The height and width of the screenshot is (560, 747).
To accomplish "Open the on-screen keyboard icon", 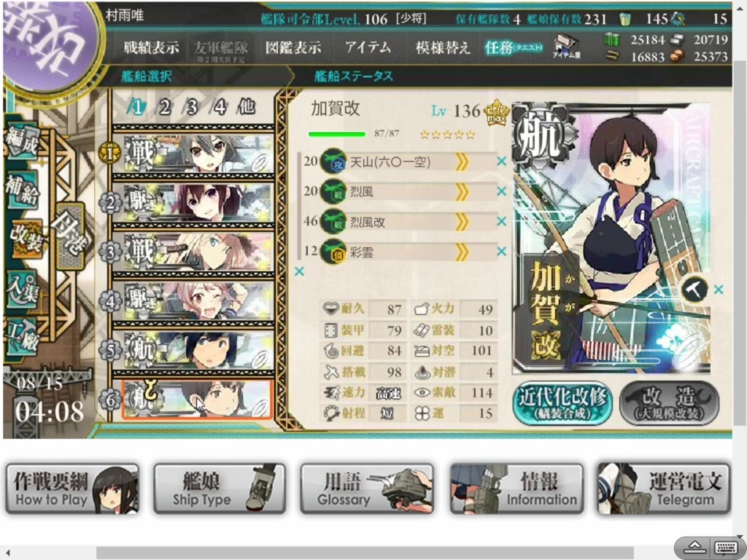I will 726,548.
